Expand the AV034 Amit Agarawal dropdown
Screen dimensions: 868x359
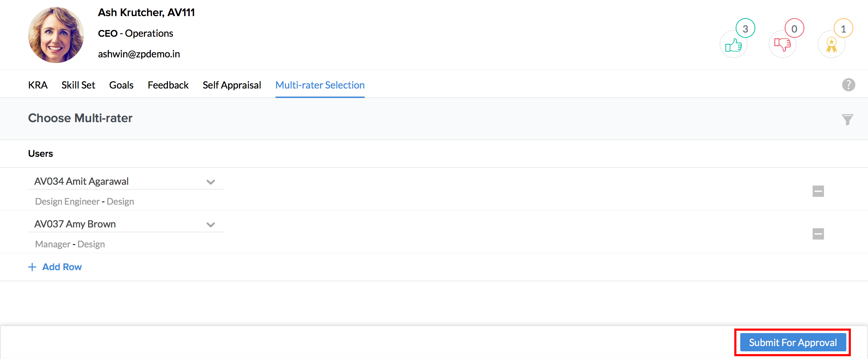[x=210, y=182]
